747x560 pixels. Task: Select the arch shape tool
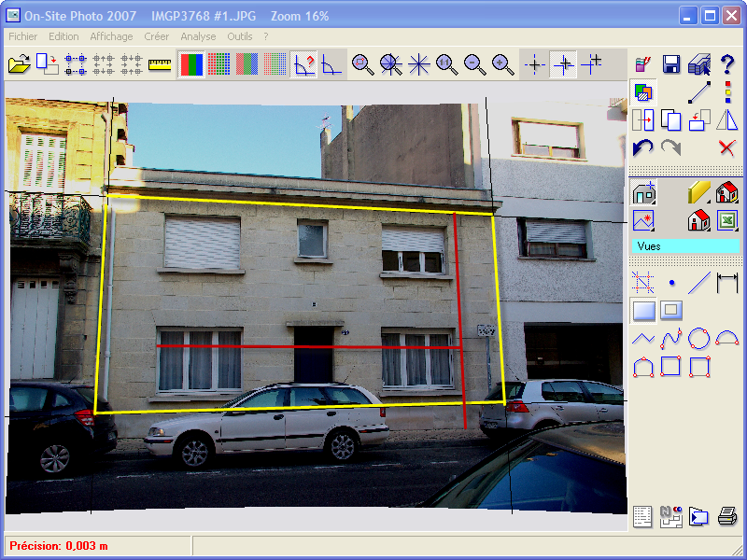(643, 367)
